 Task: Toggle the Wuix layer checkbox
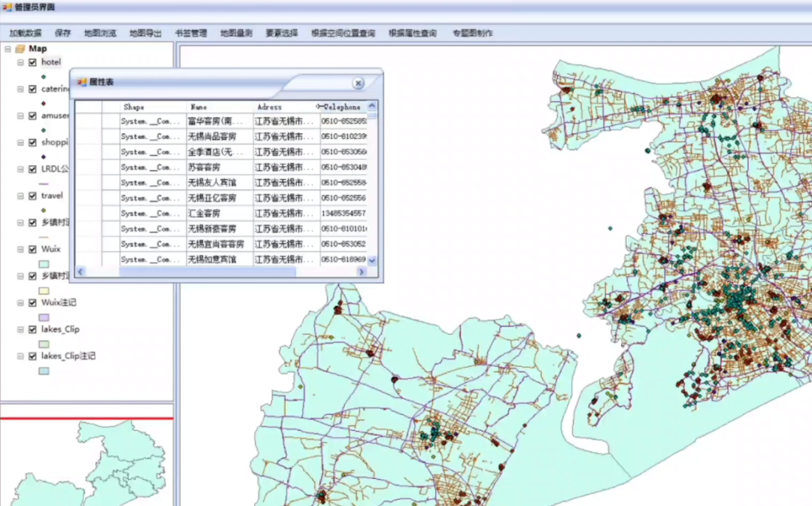coord(32,249)
